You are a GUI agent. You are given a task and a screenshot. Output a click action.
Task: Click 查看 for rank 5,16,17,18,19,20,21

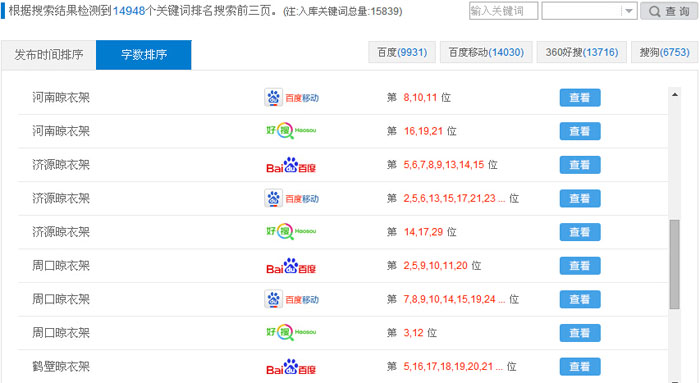click(x=580, y=367)
